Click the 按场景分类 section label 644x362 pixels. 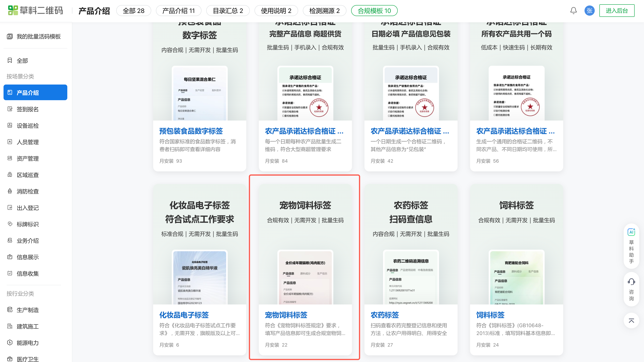tap(20, 76)
